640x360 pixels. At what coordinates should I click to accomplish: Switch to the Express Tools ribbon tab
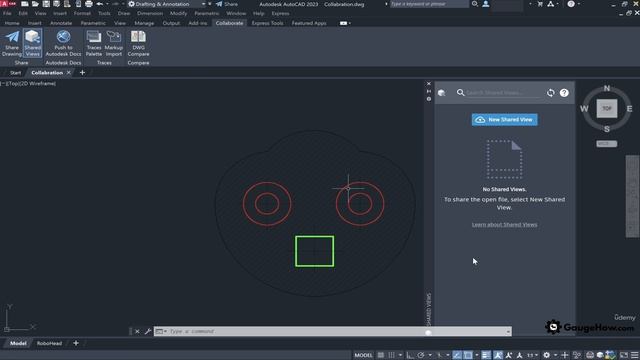(x=267, y=23)
